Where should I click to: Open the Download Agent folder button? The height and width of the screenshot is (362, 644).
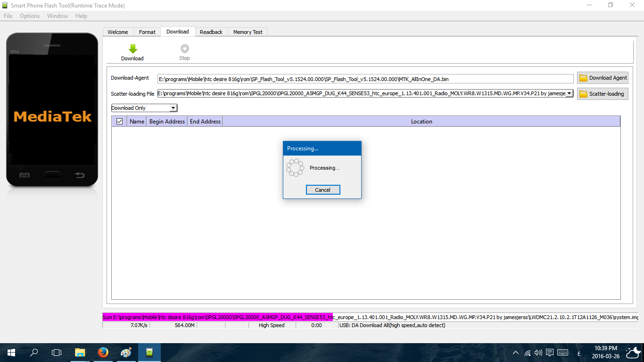click(x=603, y=78)
